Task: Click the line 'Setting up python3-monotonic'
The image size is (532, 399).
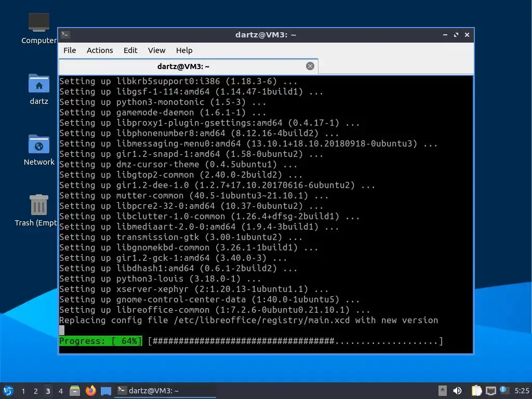Action: 163,102
